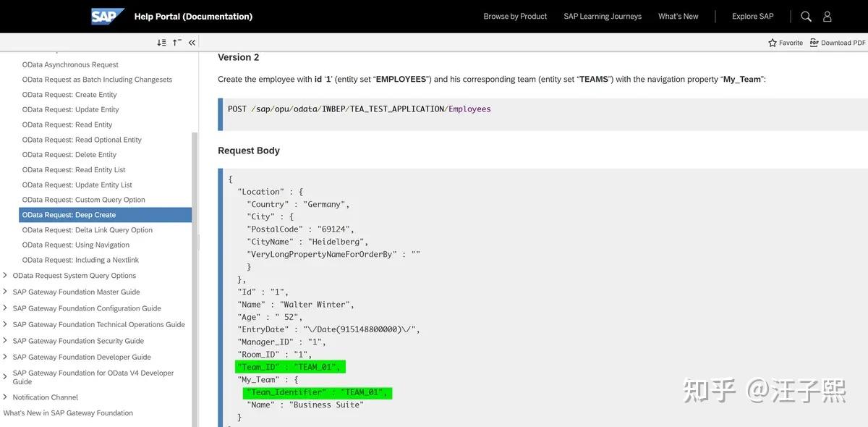Click the PDF icon next to Download PDF
868x427 pixels.
pyautogui.click(x=814, y=43)
